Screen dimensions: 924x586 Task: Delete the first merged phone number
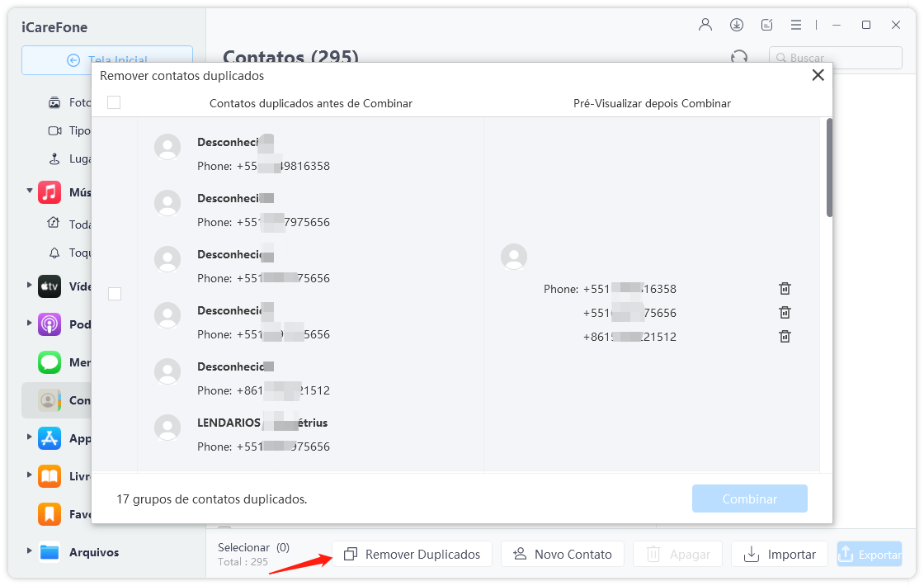pos(785,289)
